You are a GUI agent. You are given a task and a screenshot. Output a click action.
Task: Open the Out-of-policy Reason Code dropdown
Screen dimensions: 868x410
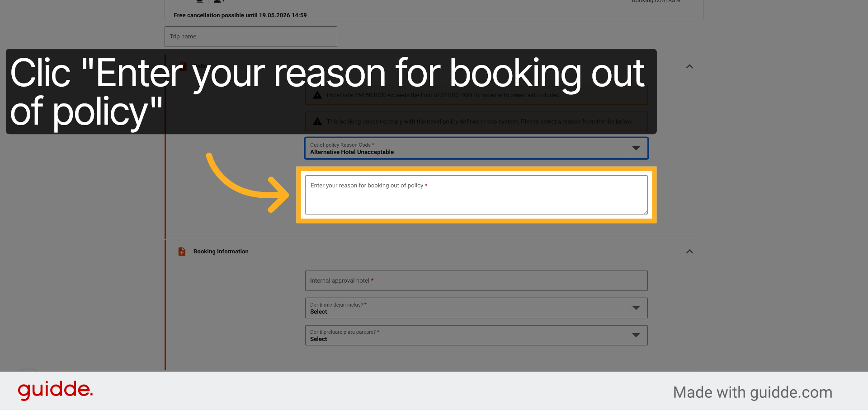(x=476, y=149)
